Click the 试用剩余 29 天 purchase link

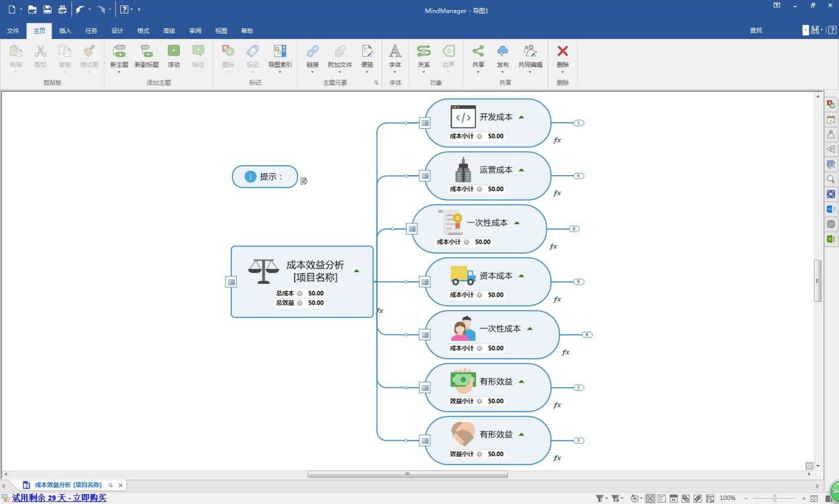[x=60, y=498]
